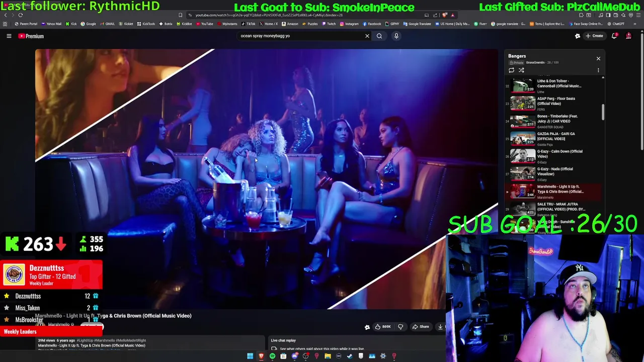The width and height of the screenshot is (644, 362).
Task: Open YouTube bookmark
Action: point(204,24)
